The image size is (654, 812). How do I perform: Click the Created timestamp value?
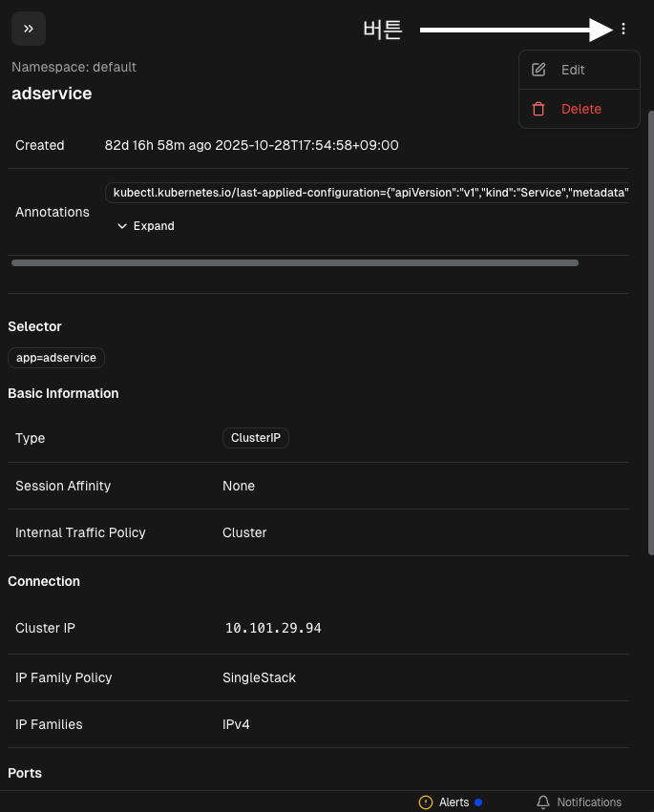pyautogui.click(x=251, y=145)
